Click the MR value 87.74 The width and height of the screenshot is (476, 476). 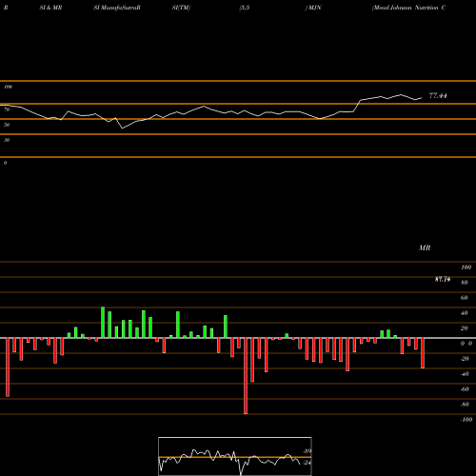[x=443, y=279]
